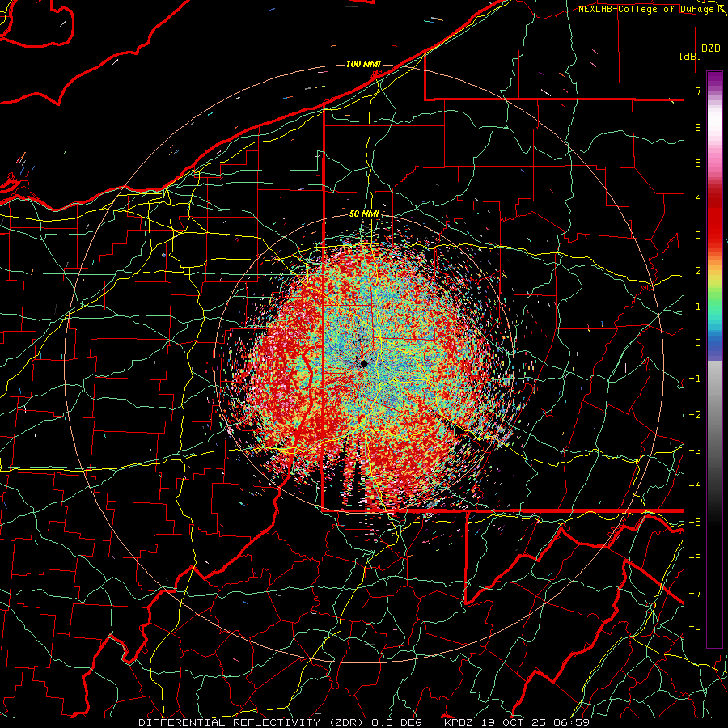Image resolution: width=728 pixels, height=728 pixels.
Task: Click the +4 dB tick label on scale
Action: [698, 199]
